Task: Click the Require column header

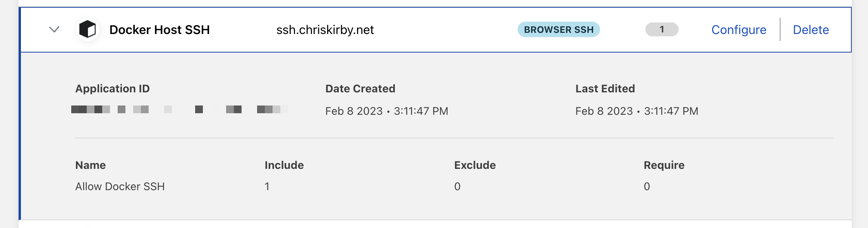Action: (664, 165)
